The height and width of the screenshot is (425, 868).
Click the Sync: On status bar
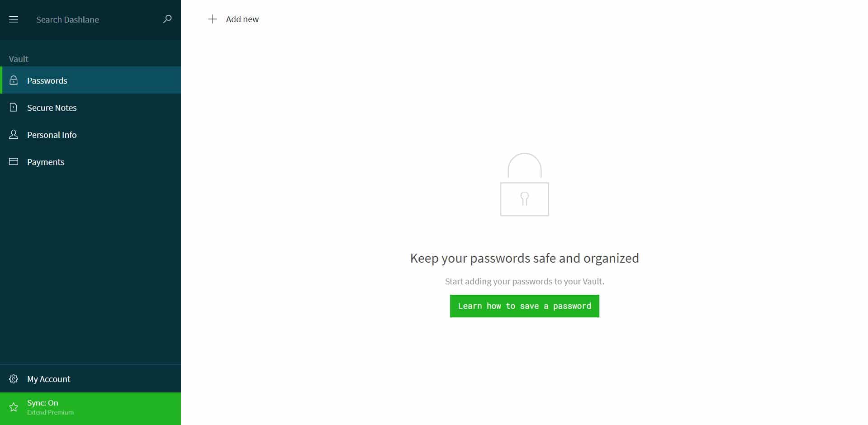(x=90, y=408)
